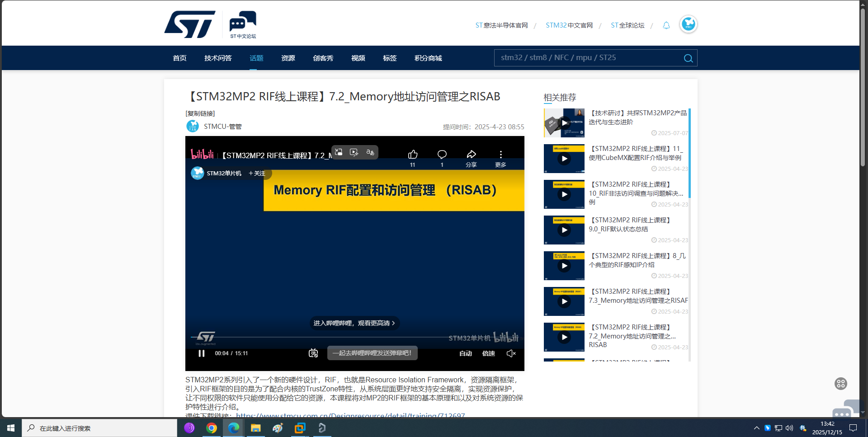Open video comments via the speech bubble icon
Viewport: 868px width, 437px height.
pyautogui.click(x=442, y=155)
